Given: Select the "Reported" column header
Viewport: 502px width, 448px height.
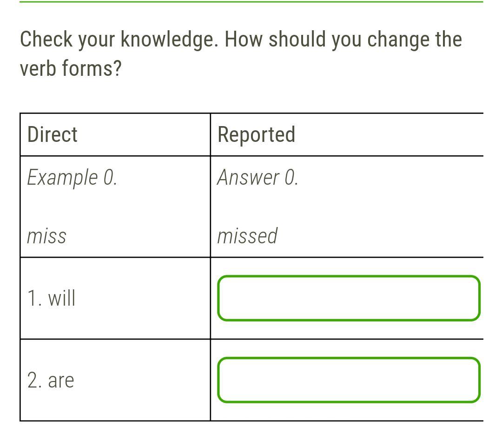Looking at the screenshot, I should tap(256, 134).
